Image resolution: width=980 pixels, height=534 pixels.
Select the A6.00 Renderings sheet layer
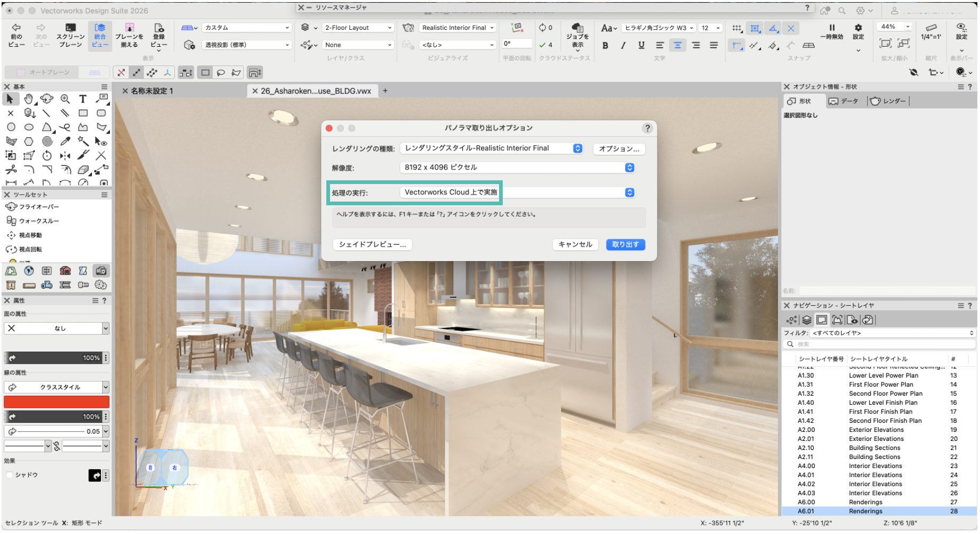[865, 503]
